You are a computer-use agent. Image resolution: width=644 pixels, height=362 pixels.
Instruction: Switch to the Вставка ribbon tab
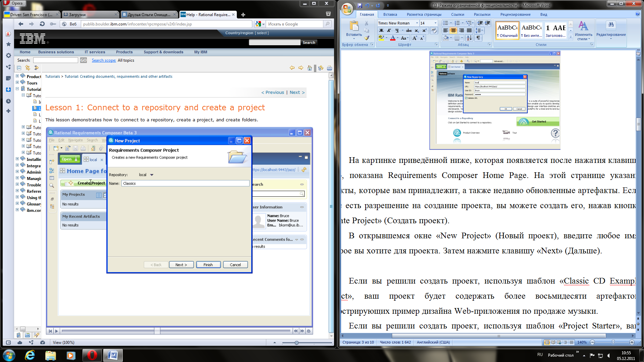pos(390,14)
